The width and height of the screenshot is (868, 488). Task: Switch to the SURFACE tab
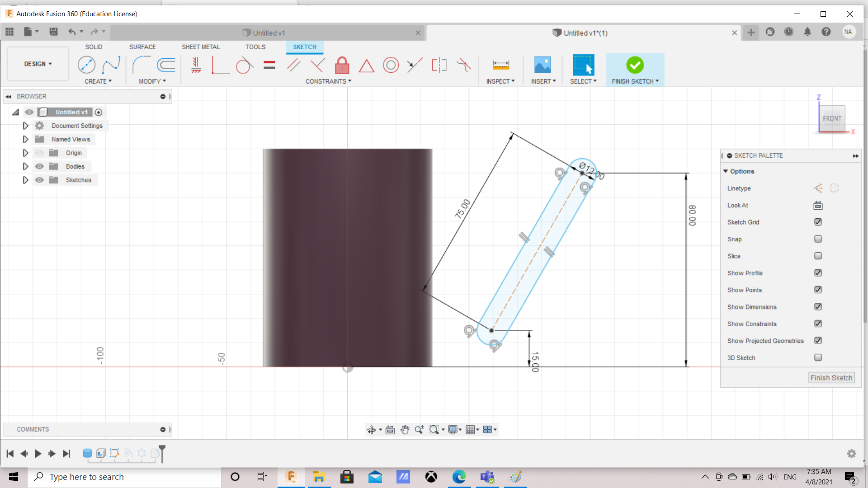click(x=142, y=47)
